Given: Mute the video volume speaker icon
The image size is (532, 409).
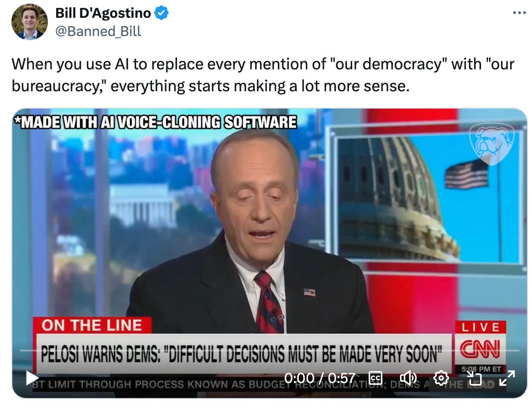Looking at the screenshot, I should pos(408,378).
